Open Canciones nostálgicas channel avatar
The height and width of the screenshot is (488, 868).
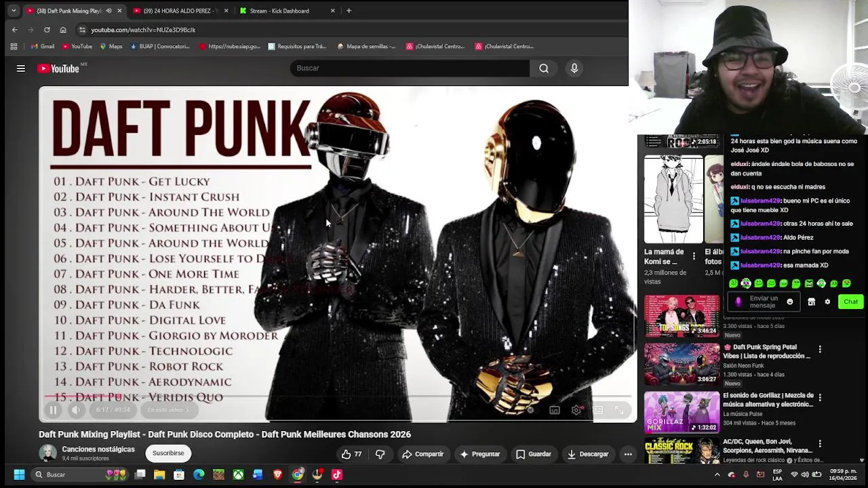tap(47, 453)
